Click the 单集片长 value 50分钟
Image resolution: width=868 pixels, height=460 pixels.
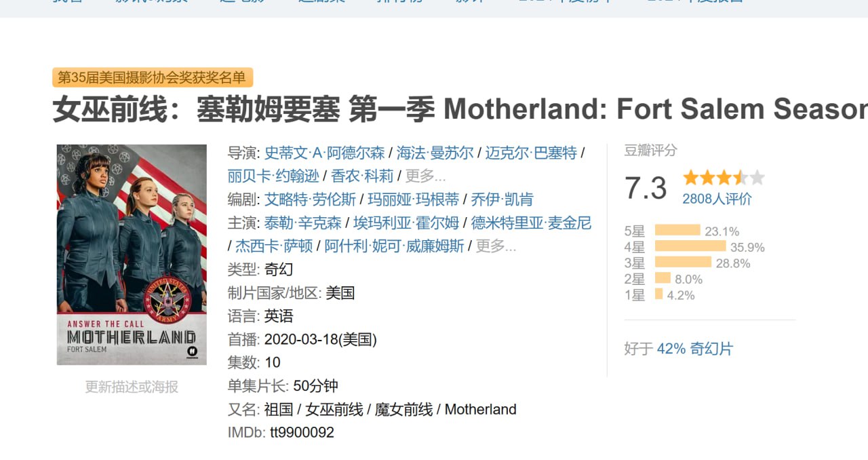pos(315,386)
